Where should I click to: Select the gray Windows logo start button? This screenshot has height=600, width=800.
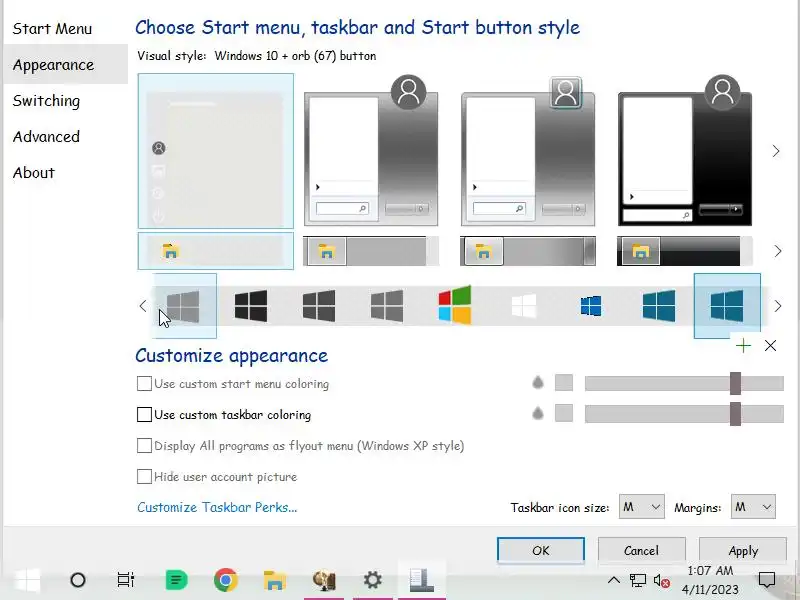[x=184, y=306]
